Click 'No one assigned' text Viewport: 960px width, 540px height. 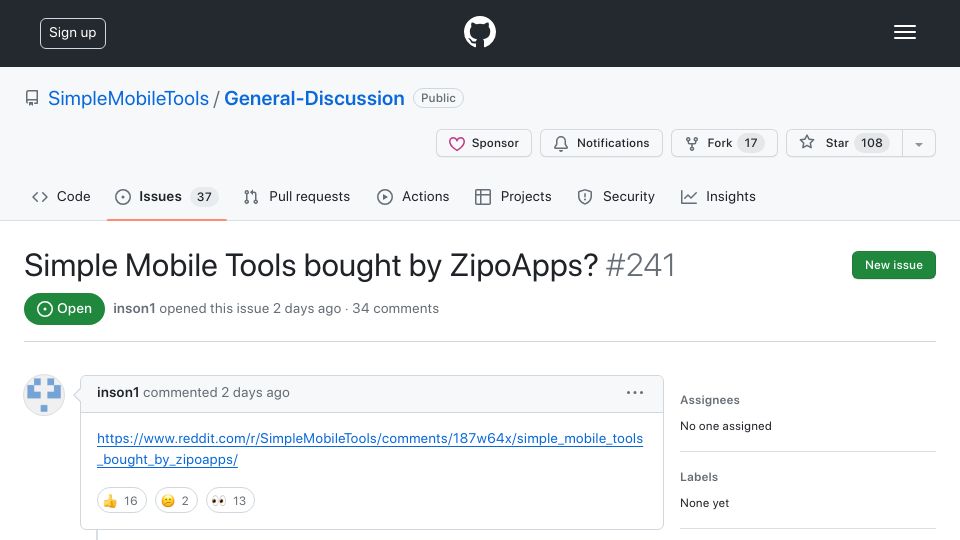pyautogui.click(x=726, y=426)
